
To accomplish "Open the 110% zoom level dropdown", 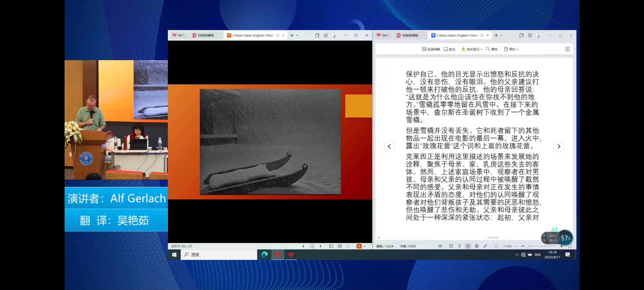I will [x=510, y=246].
